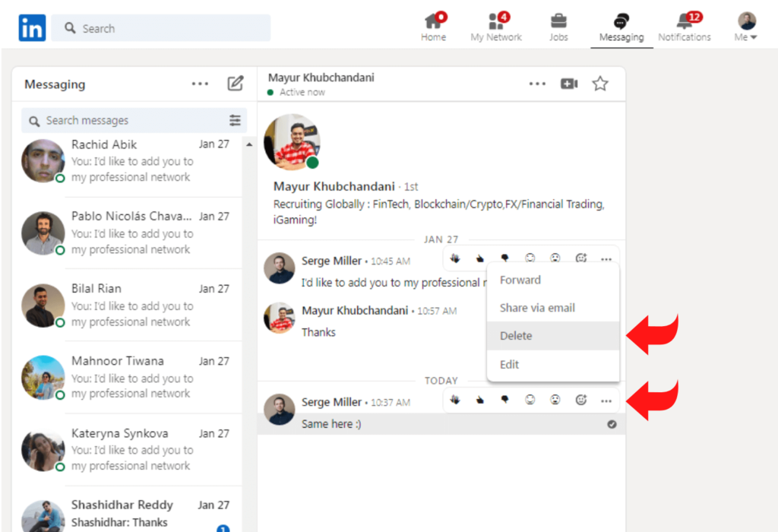This screenshot has width=778, height=532.
Task: Compose a new message
Action: point(236,84)
